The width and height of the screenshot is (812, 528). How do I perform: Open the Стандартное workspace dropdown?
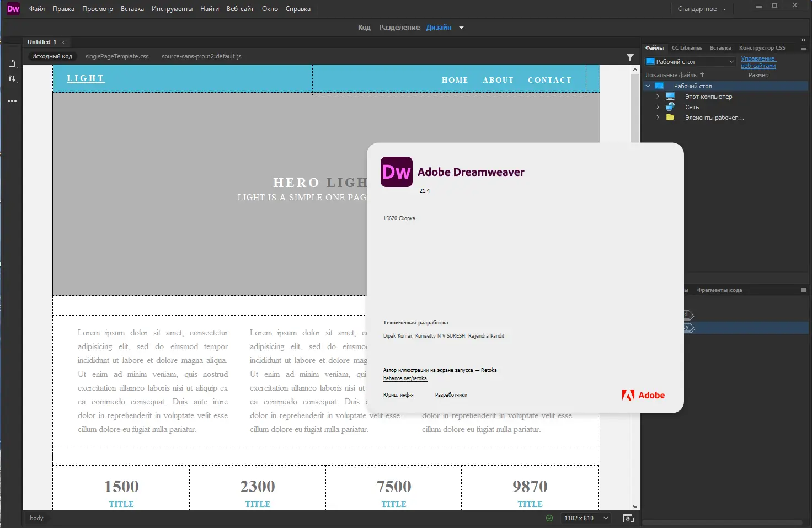pyautogui.click(x=702, y=9)
